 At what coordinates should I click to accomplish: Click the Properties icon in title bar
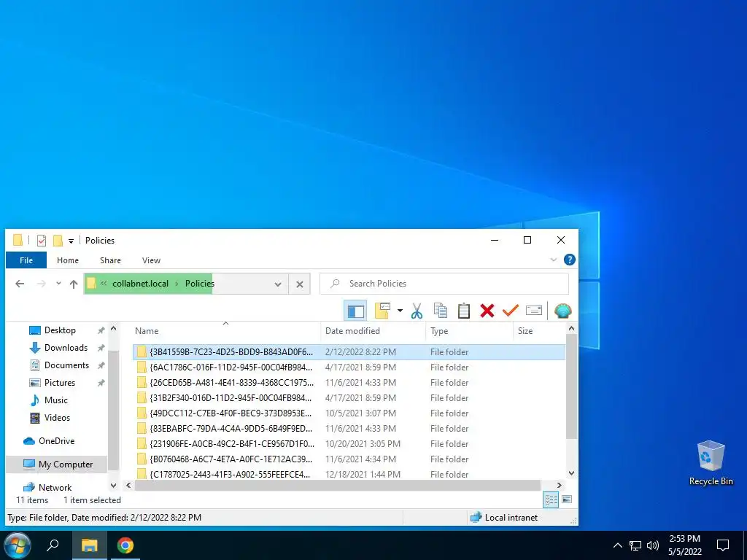point(42,241)
